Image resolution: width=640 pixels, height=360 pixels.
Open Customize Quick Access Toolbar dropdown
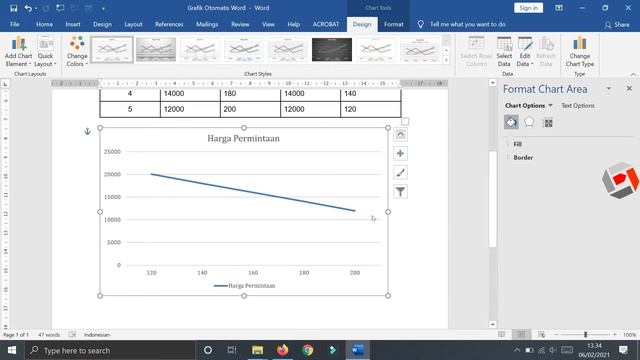[x=103, y=8]
